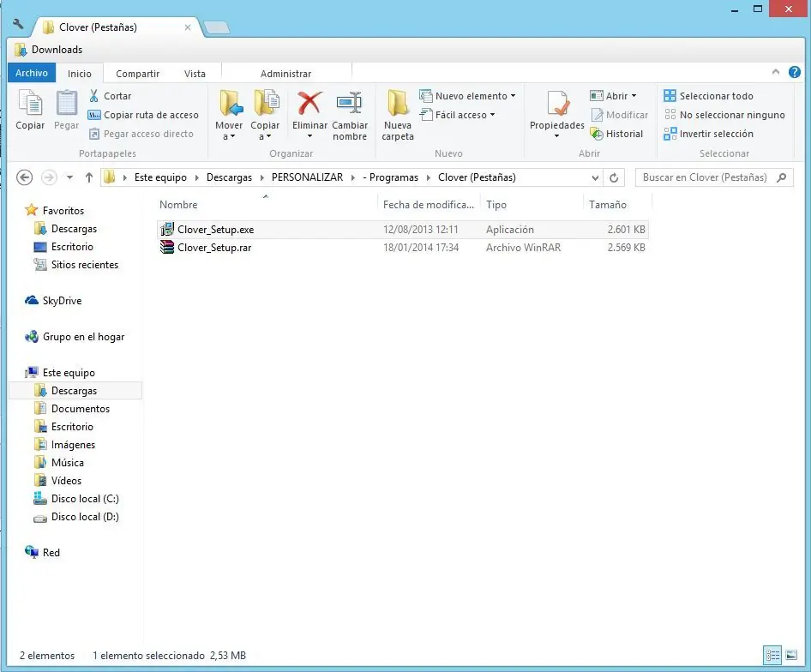This screenshot has width=811, height=672.
Task: Open Favoritos in the navigation pane
Action: 54,211
